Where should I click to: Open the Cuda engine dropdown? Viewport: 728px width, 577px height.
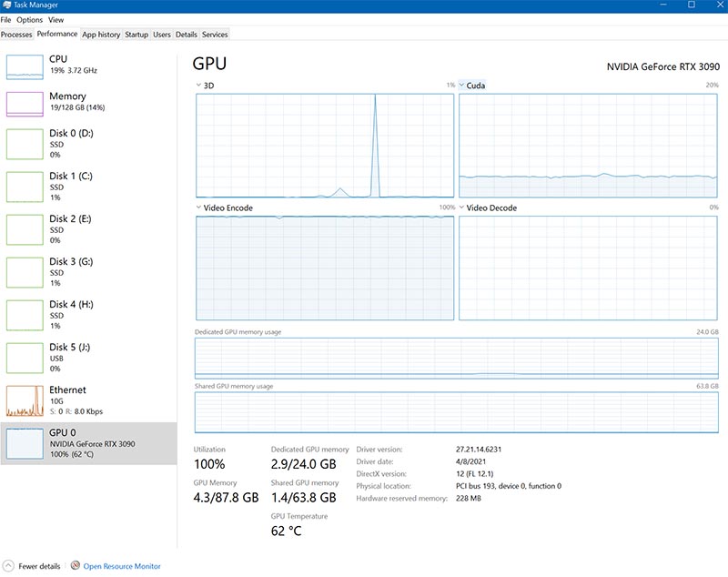point(471,86)
